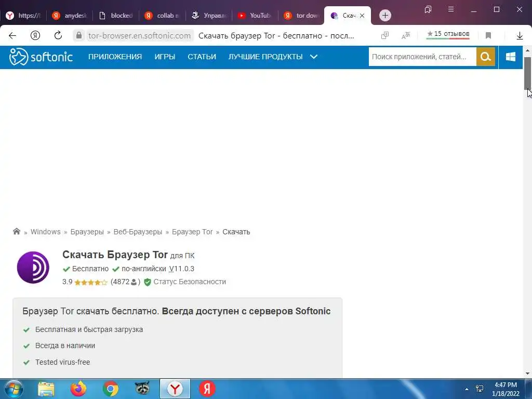The height and width of the screenshot is (399, 532).
Task: Open the ПРИЛОЖЕНИЯ menu
Action: (x=115, y=57)
